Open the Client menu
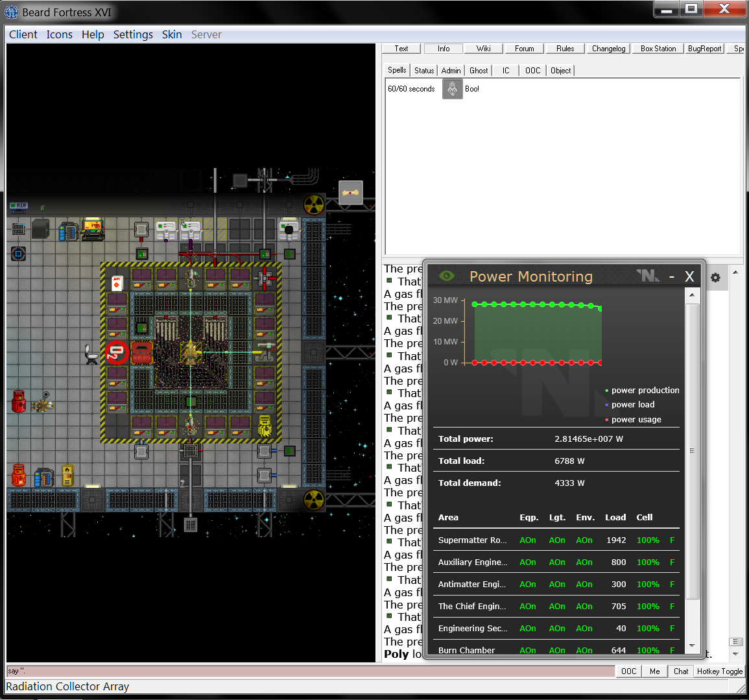 23,34
